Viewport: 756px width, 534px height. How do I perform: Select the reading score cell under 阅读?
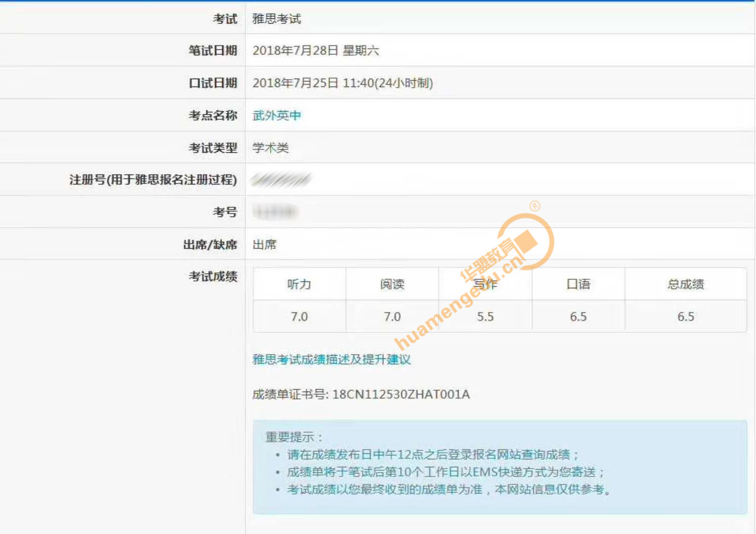[x=392, y=316]
